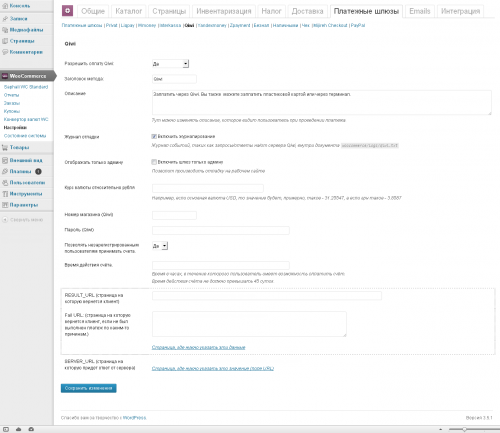
Task: Open the Yandexmoney gateway sub-link
Action: pos(212,25)
